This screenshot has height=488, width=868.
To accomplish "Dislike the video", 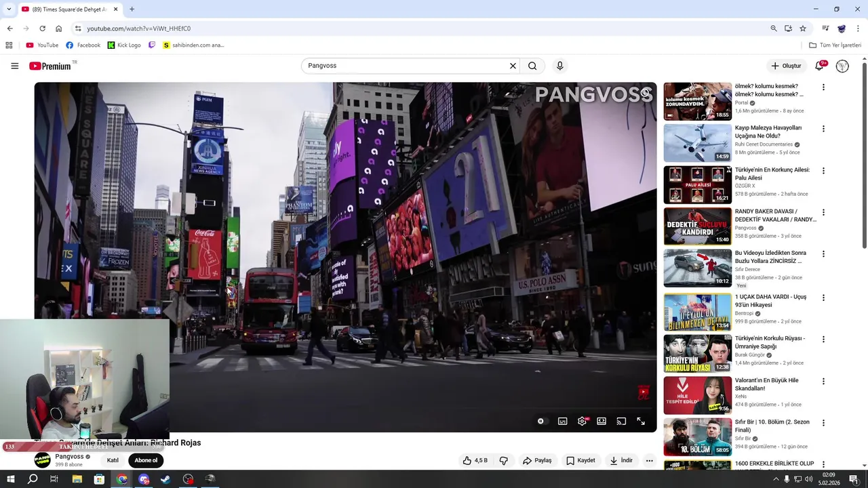I will [x=504, y=460].
